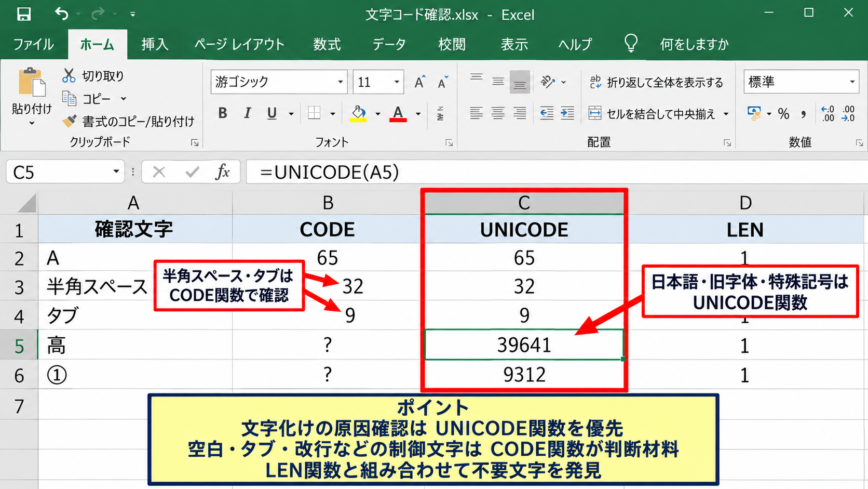Decrease indent in alignment group
Viewport: 868px width, 489px height.
547,113
